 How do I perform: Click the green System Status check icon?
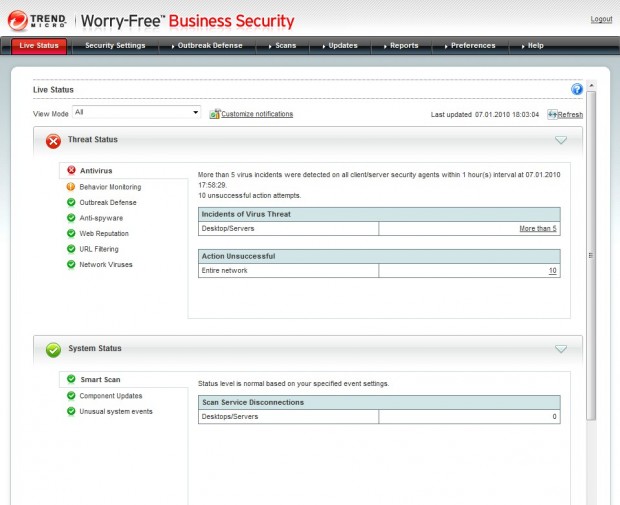[x=53, y=350]
